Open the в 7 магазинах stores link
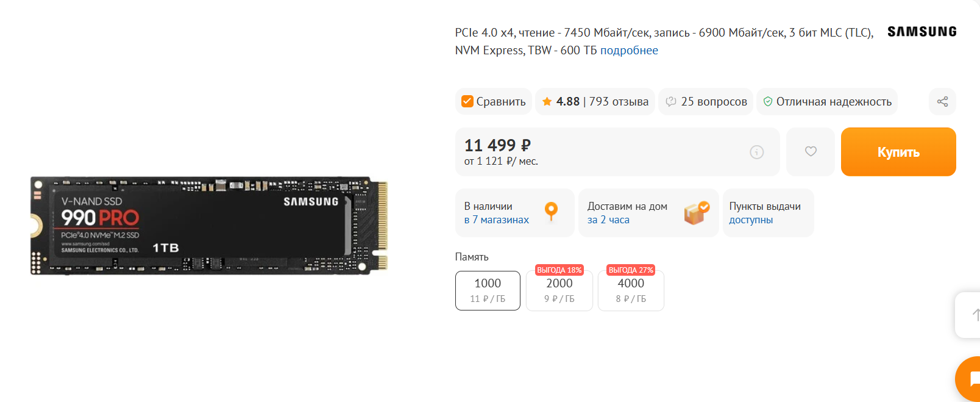980x402 pixels. coord(497,220)
